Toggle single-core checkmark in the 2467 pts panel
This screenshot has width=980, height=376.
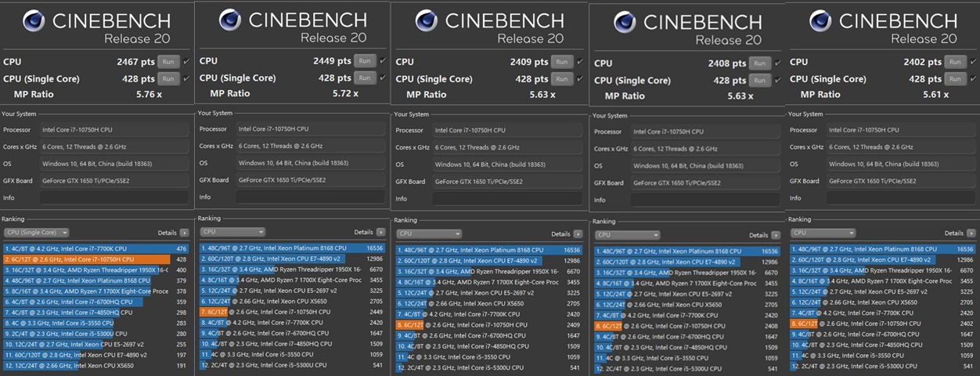[x=186, y=78]
